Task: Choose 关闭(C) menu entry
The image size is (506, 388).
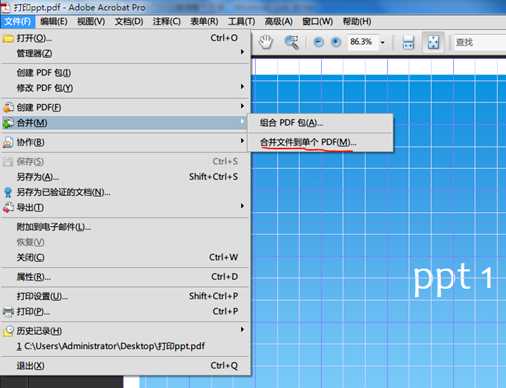Action: [x=125, y=257]
